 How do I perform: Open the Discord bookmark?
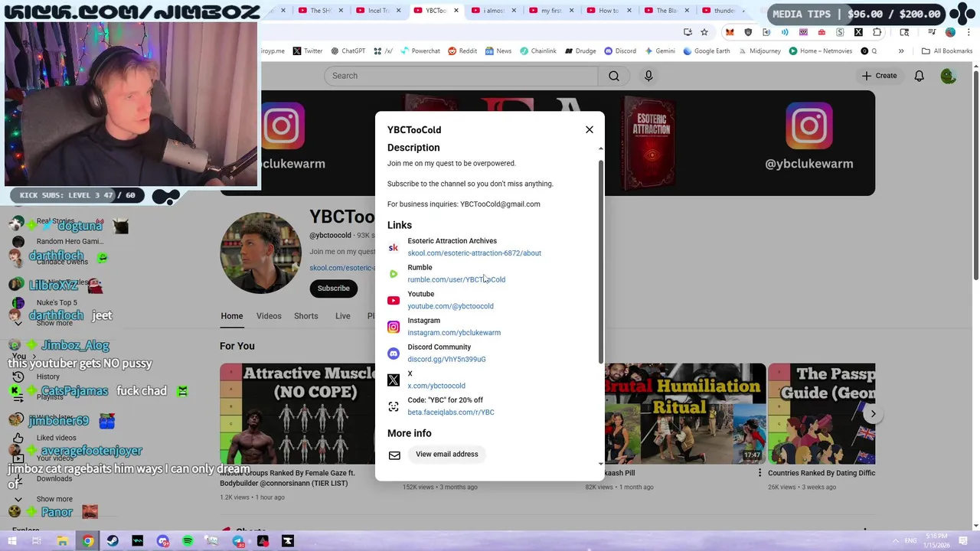620,51
